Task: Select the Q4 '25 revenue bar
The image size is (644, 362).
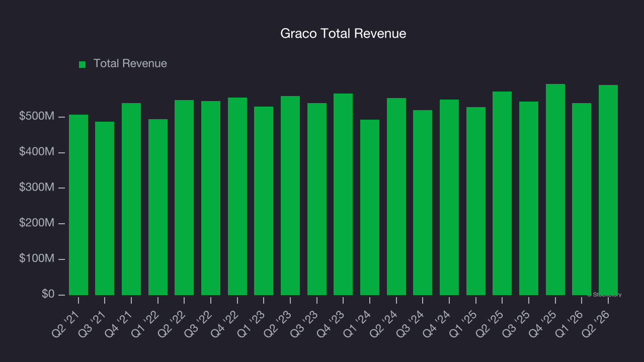Action: point(555,190)
